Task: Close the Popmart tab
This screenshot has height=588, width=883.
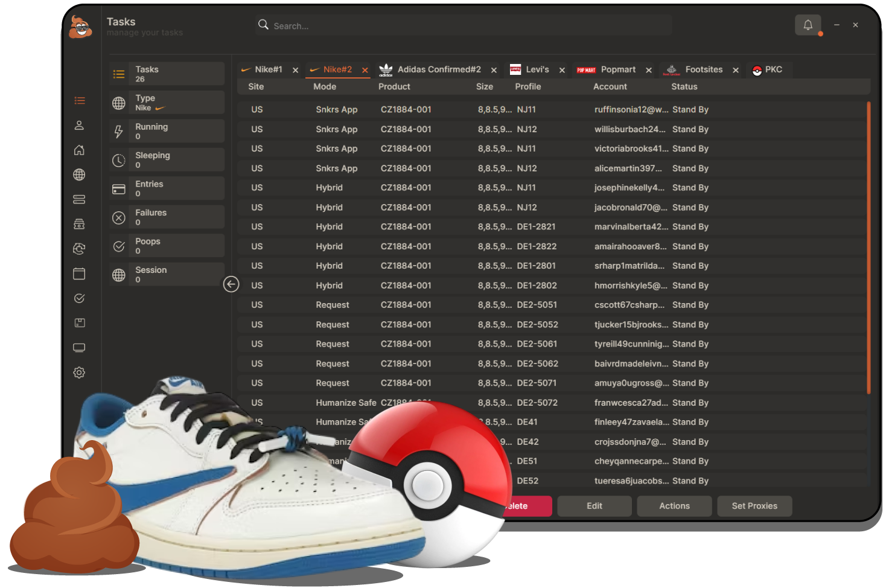Action: click(x=649, y=70)
